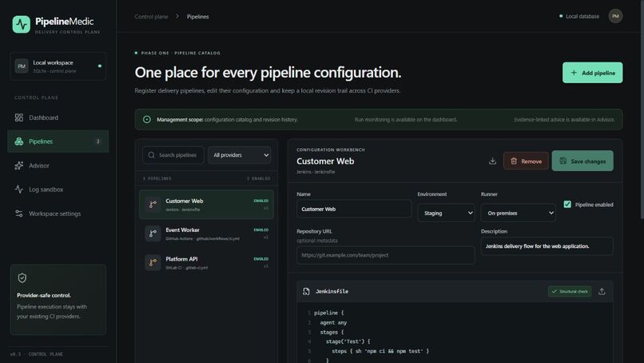
Task: Open the Advisor sparkle icon
Action: click(19, 166)
